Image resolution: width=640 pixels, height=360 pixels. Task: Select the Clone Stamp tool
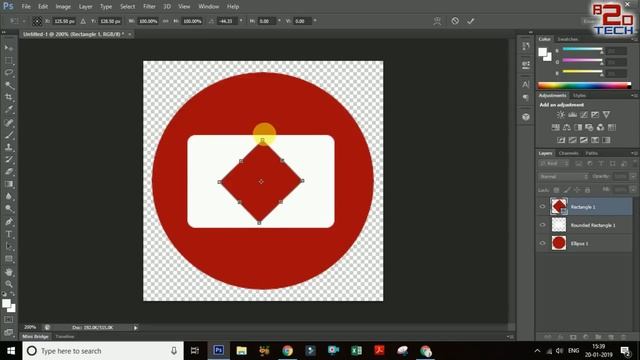tap(9, 147)
